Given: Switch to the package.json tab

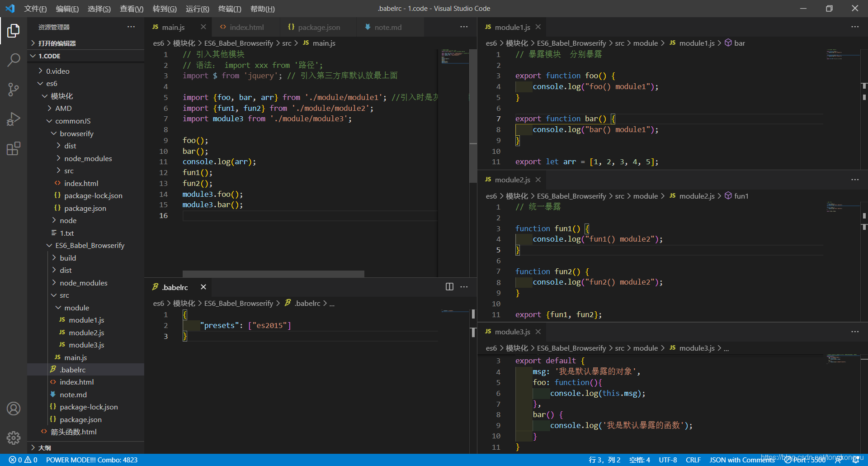Looking at the screenshot, I should coord(318,27).
